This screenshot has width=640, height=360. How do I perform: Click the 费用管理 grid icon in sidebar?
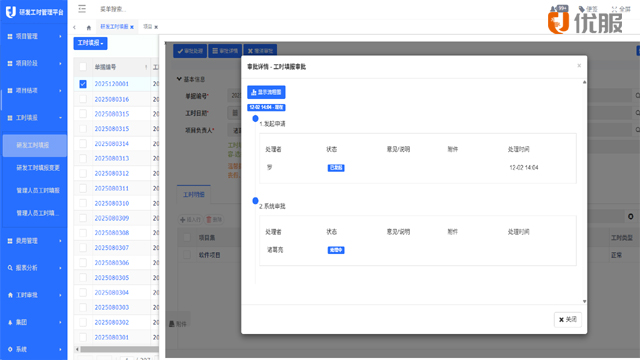click(x=10, y=241)
